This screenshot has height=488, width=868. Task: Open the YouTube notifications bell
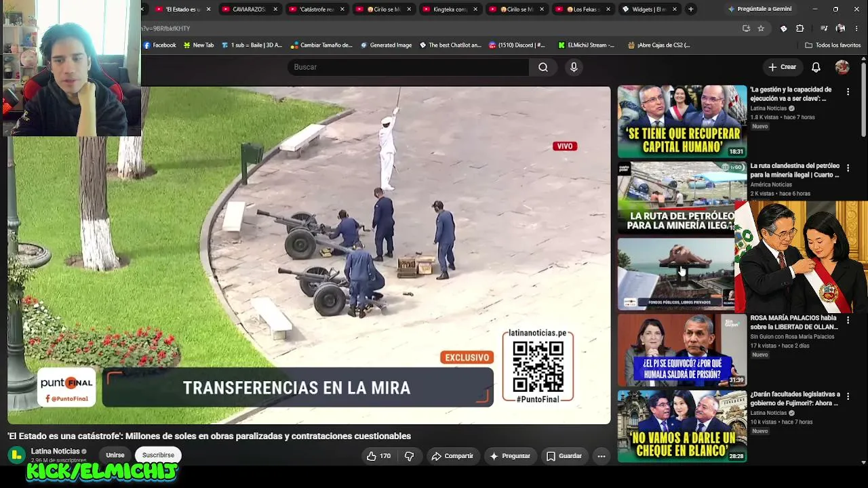coord(816,67)
